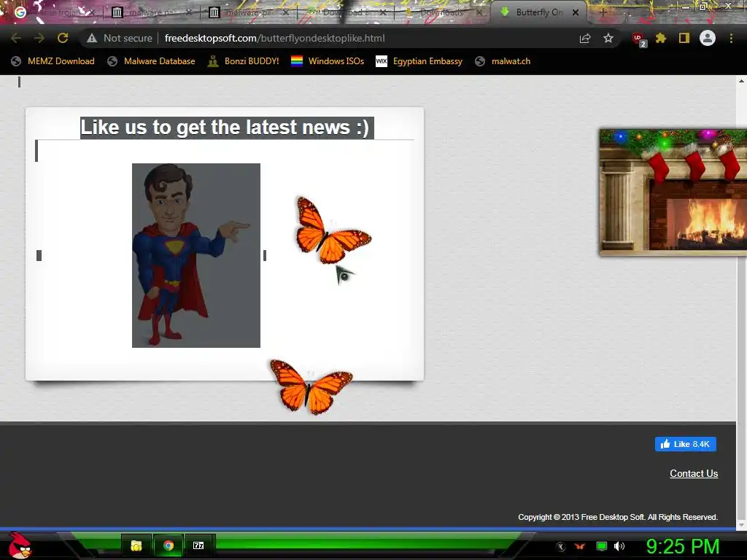Click the butterfly tray icon

point(580,546)
